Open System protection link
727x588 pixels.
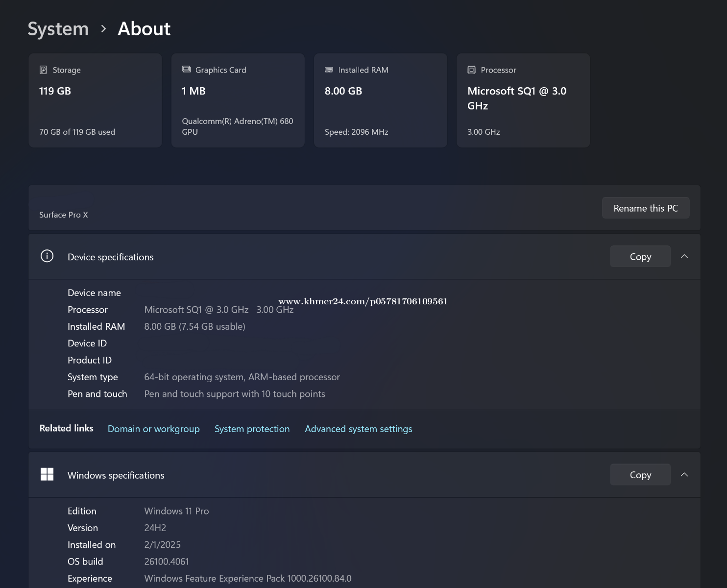tap(252, 429)
